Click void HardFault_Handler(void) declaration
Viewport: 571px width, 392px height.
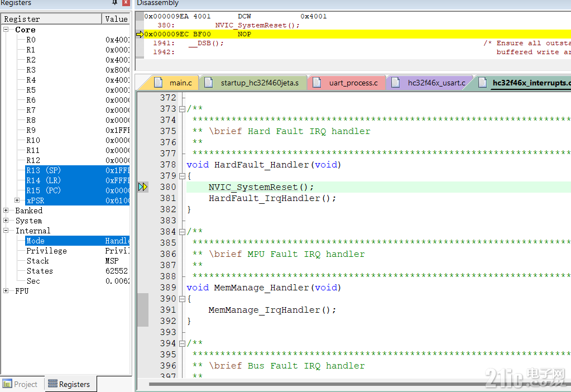point(263,165)
